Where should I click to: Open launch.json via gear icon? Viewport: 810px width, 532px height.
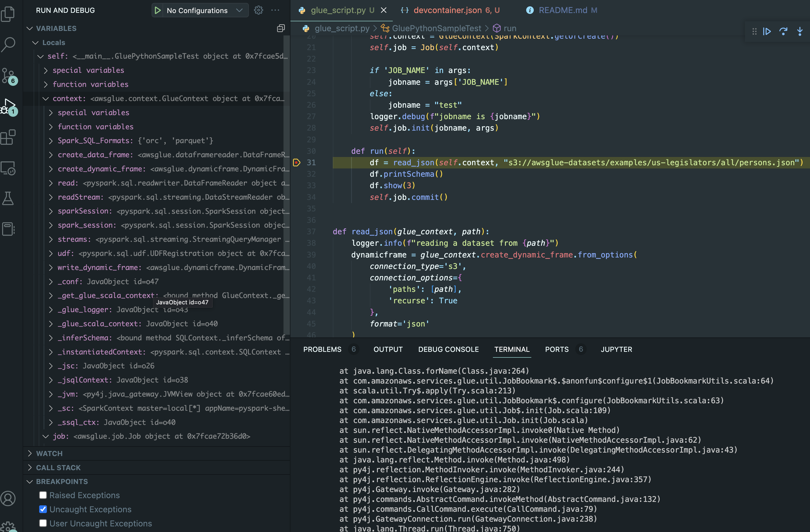click(x=258, y=10)
